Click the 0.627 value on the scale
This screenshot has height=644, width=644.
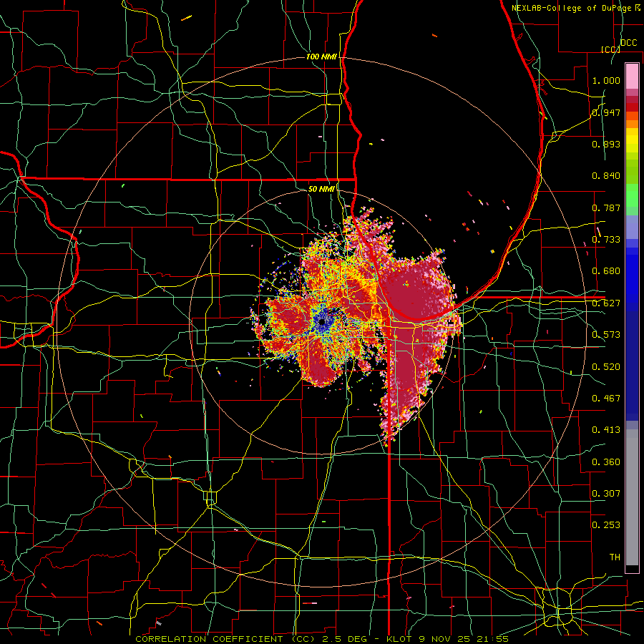[606, 303]
